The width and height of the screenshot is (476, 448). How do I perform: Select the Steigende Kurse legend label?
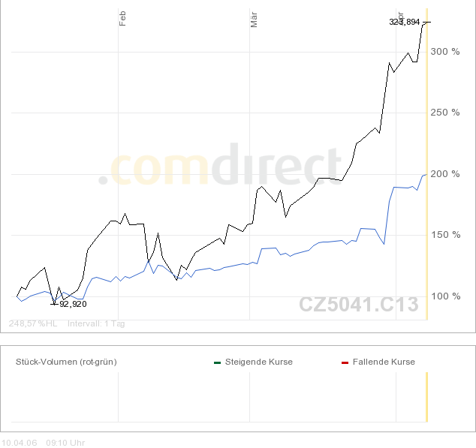point(258,362)
